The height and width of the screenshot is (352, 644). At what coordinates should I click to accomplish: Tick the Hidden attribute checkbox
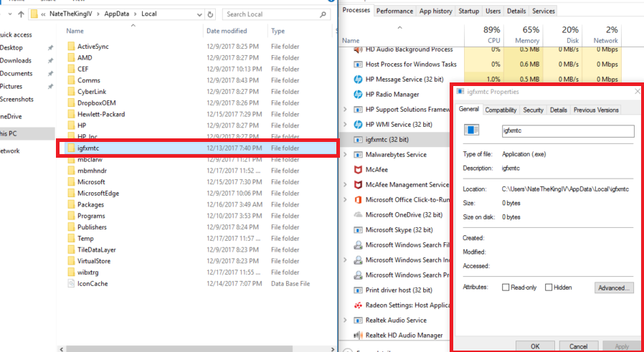(549, 287)
